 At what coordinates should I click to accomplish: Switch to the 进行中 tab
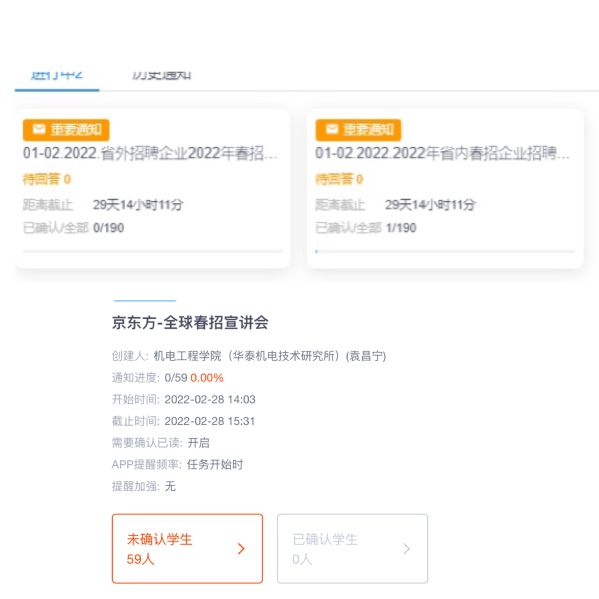pyautogui.click(x=57, y=75)
